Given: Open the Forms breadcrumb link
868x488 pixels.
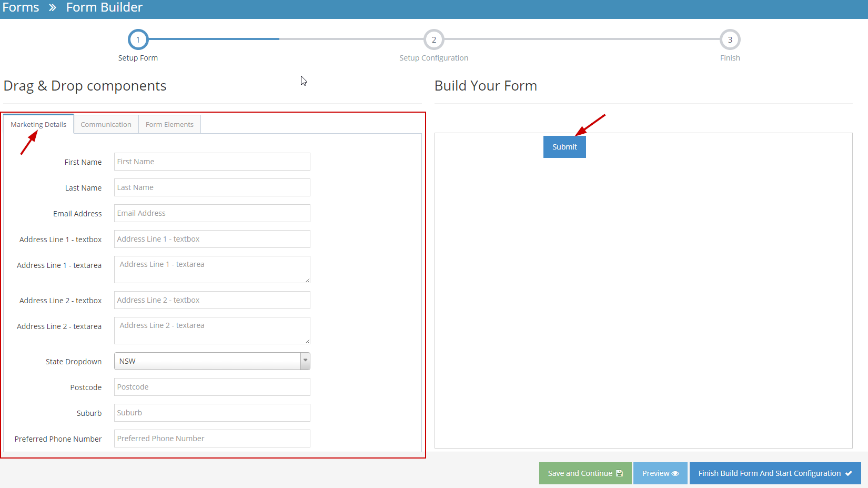Looking at the screenshot, I should pos(20,7).
